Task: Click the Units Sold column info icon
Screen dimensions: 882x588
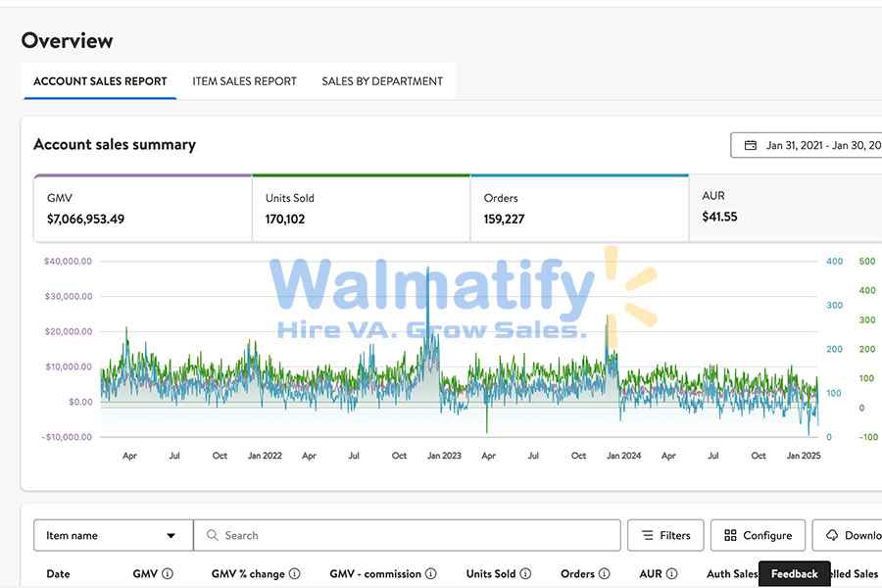Action: (x=525, y=573)
